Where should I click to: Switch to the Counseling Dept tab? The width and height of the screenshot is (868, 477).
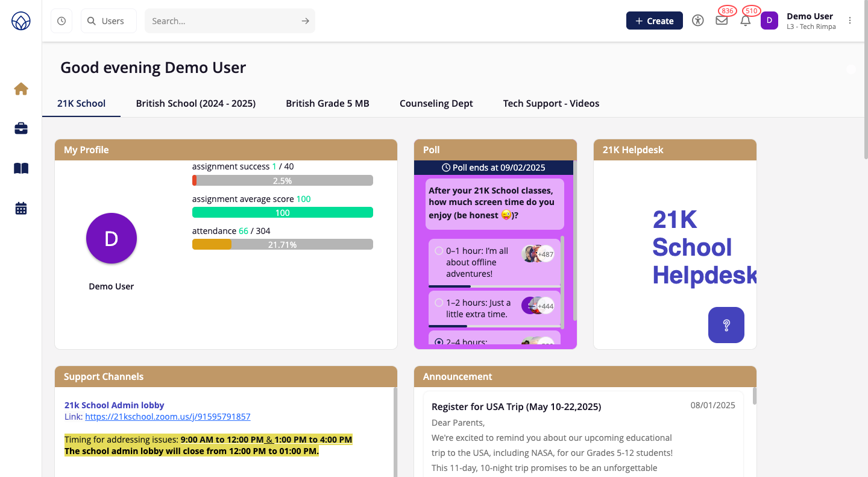point(436,103)
